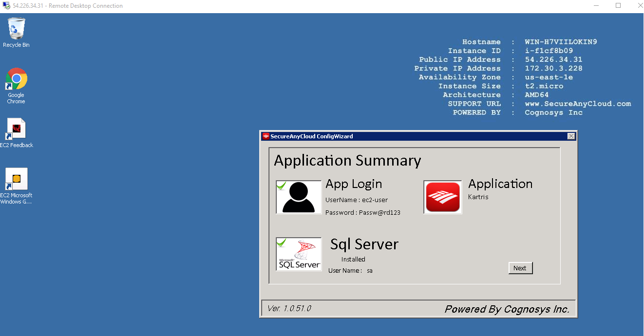The width and height of the screenshot is (644, 336).
Task: Click the Powered By Cognosys Inc. text
Action: tap(507, 309)
